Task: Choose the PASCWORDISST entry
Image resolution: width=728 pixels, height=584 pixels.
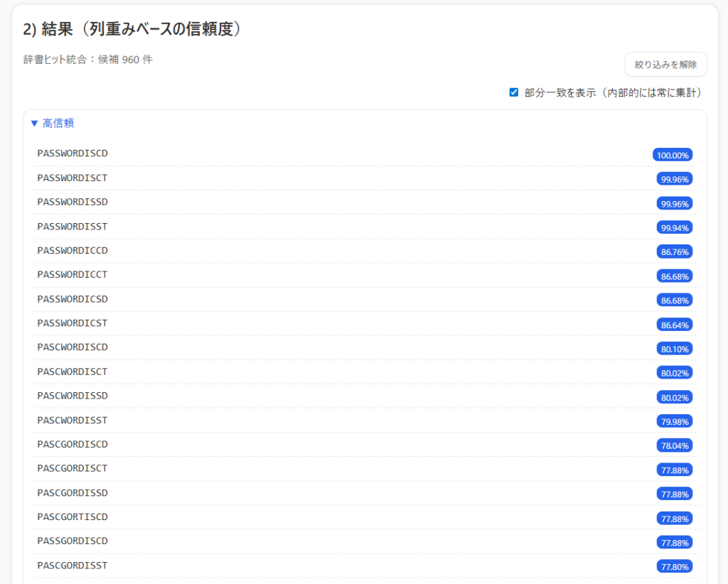Action: (x=73, y=420)
